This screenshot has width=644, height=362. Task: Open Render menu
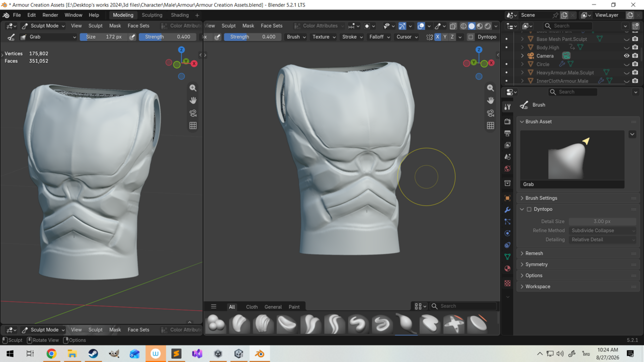point(50,15)
